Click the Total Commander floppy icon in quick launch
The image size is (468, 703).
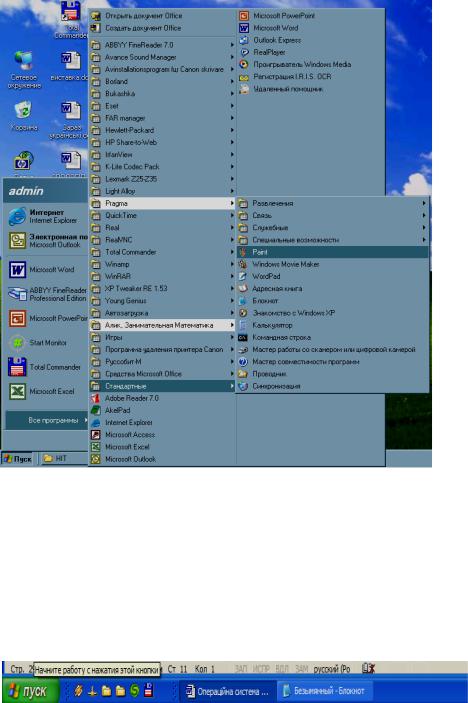(149, 690)
